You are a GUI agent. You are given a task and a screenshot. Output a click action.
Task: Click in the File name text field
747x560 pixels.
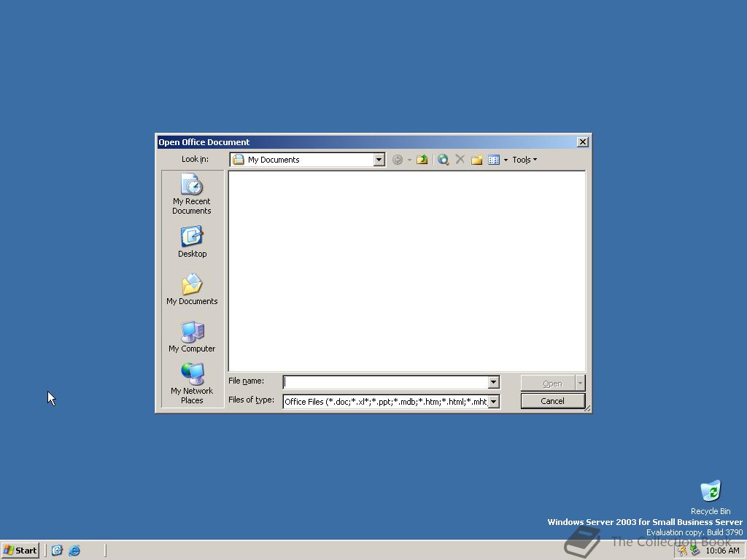(x=385, y=382)
